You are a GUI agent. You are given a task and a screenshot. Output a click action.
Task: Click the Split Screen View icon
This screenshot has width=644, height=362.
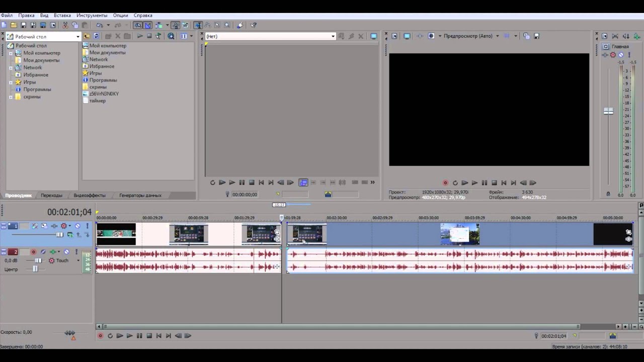(431, 36)
